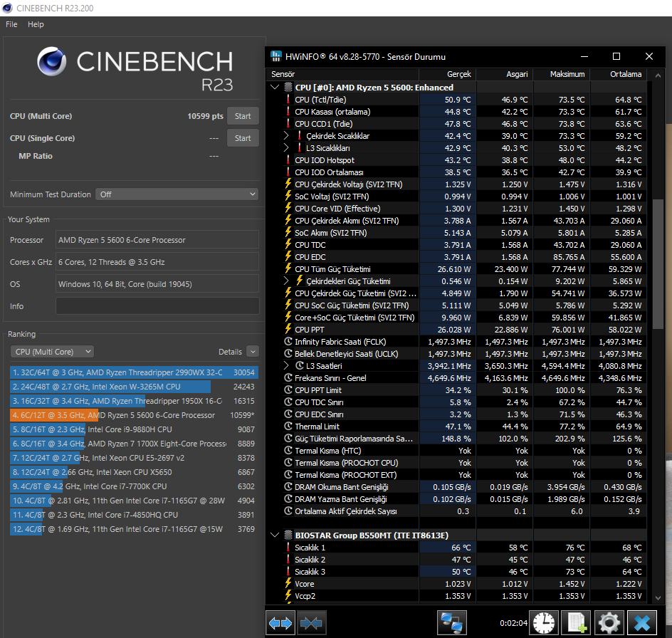
Task: Click clock icon beside DRAM Okuma Bant Genişliği
Action: click(288, 487)
